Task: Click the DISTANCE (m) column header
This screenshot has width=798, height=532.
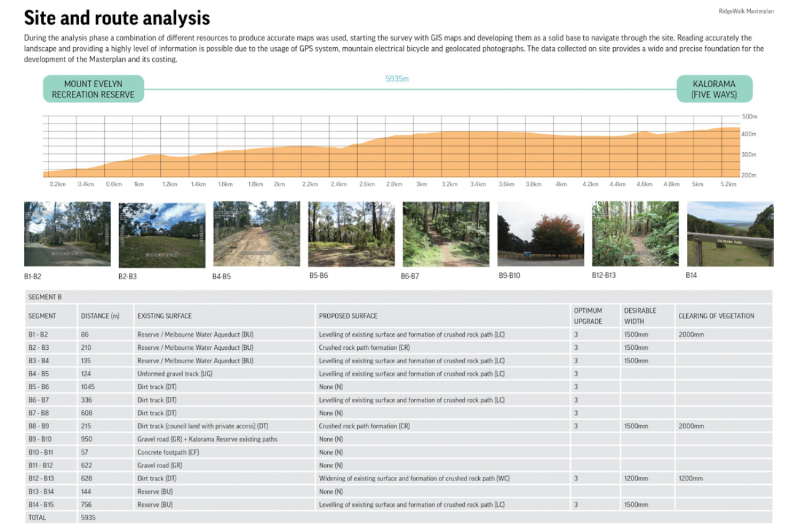Action: (100, 315)
